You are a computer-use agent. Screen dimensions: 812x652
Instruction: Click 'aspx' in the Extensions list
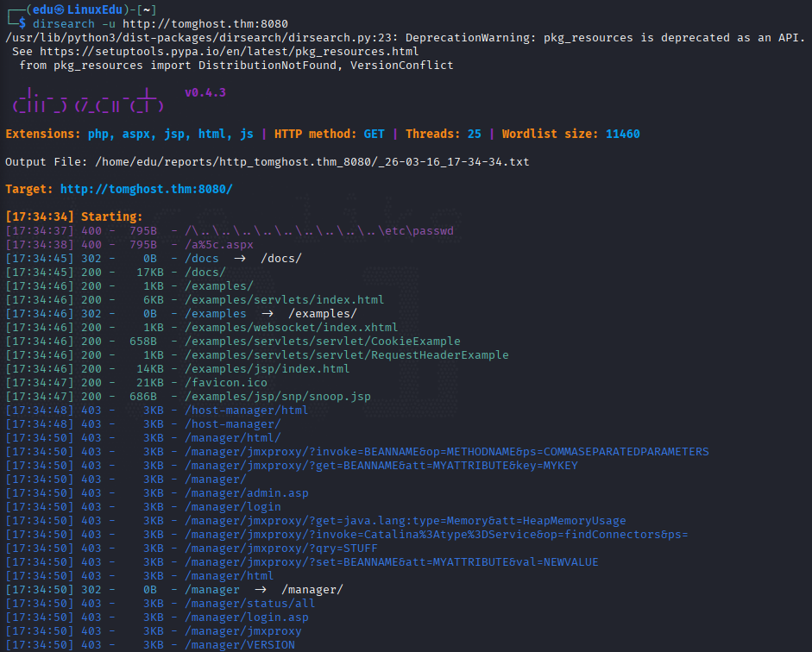[x=138, y=134]
